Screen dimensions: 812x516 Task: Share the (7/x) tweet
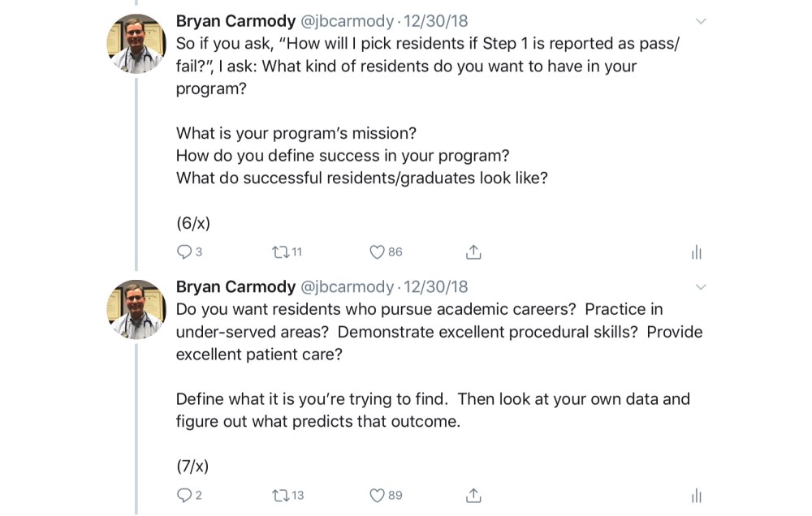pyautogui.click(x=473, y=495)
